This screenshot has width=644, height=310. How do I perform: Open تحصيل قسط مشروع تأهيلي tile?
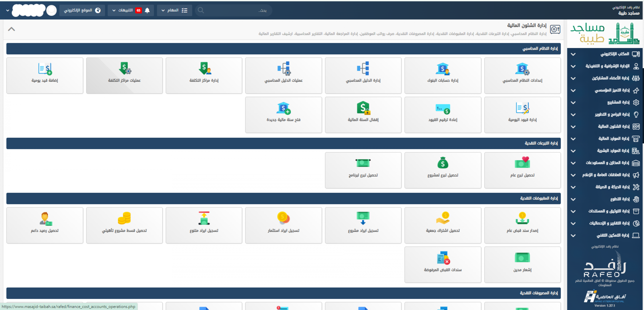pos(124,225)
